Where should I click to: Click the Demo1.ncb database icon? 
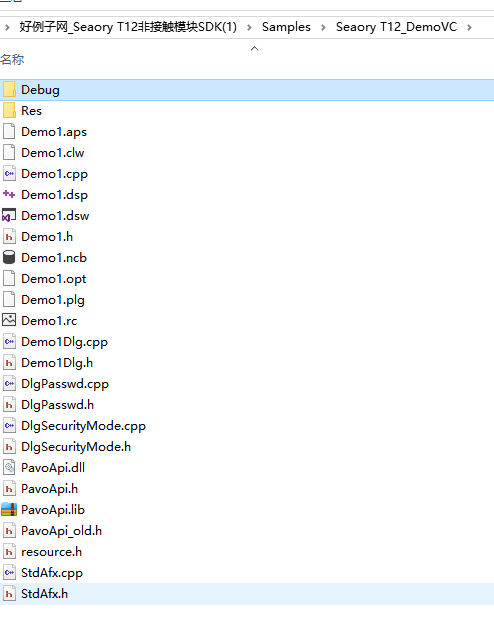9,258
